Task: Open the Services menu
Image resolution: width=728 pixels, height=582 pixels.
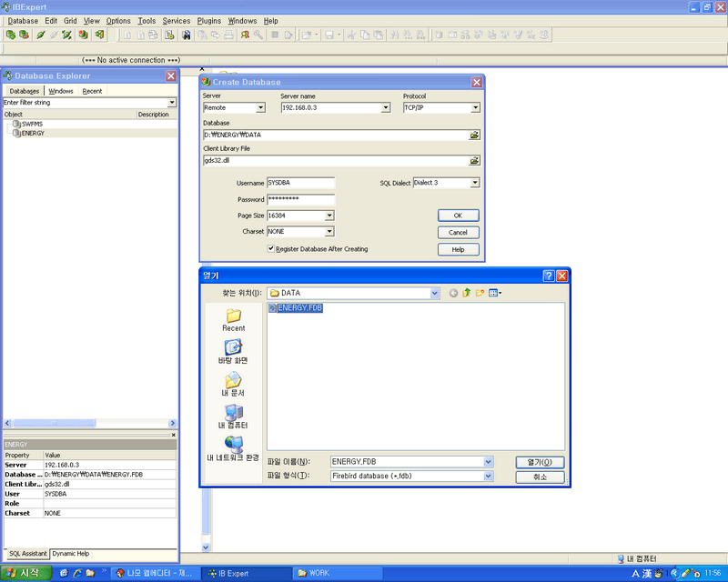Action: (177, 21)
